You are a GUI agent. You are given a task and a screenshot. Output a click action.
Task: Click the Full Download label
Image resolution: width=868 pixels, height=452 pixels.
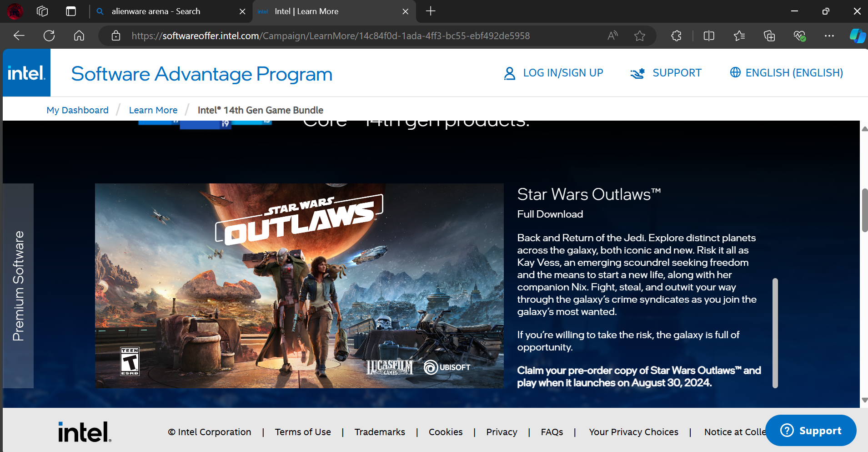click(550, 214)
